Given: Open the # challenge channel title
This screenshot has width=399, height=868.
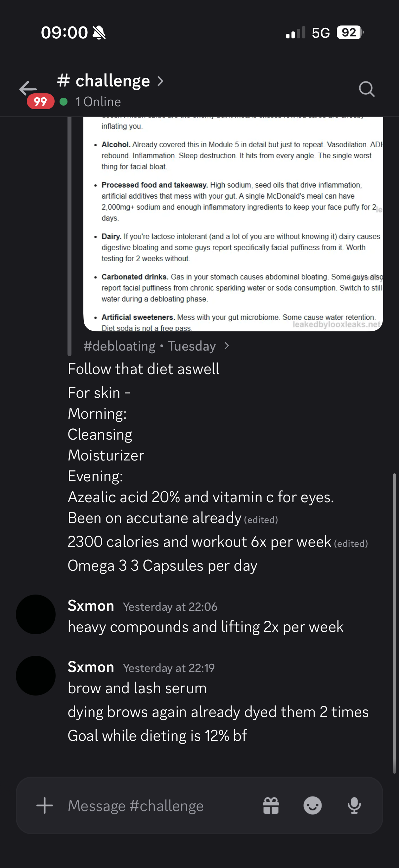Looking at the screenshot, I should pos(103,81).
